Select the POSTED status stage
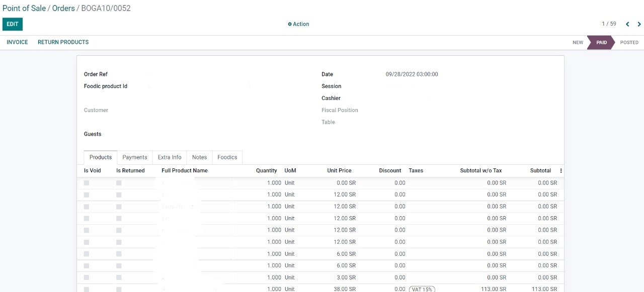This screenshot has height=292, width=644. point(629,43)
